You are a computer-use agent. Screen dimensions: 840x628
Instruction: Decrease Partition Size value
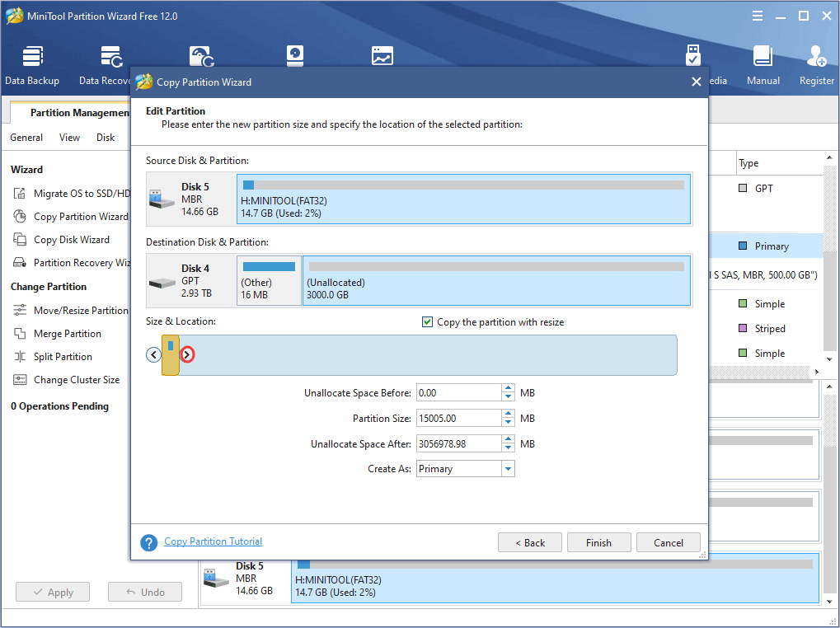coord(508,423)
